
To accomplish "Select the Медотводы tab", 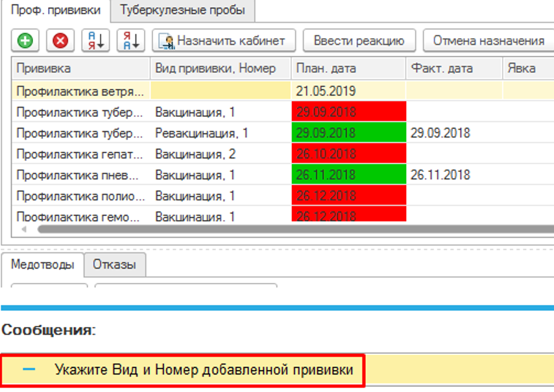I will 42,265.
